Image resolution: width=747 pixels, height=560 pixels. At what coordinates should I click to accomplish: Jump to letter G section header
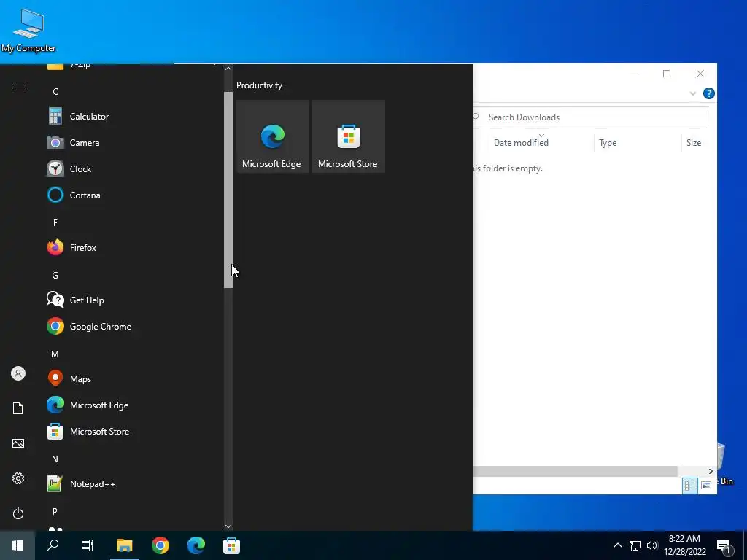point(55,275)
